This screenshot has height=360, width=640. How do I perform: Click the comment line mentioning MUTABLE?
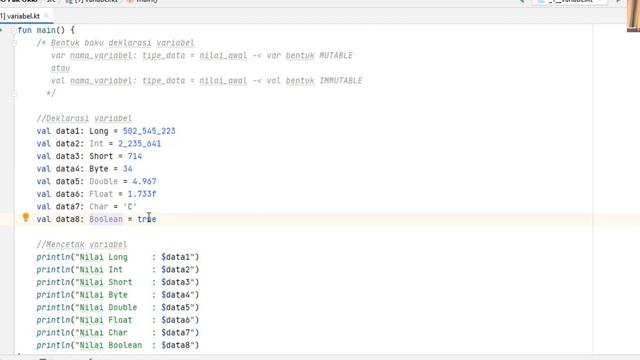(x=202, y=56)
